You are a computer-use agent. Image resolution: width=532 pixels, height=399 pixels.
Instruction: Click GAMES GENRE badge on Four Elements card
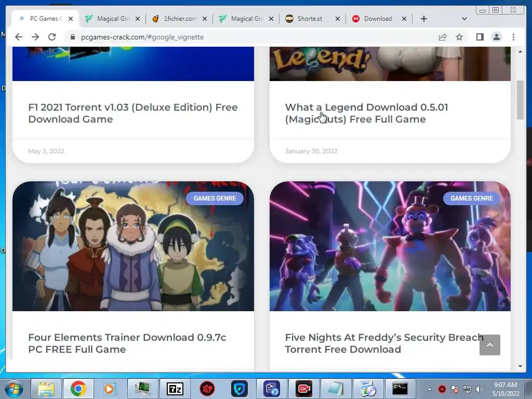[x=215, y=198]
